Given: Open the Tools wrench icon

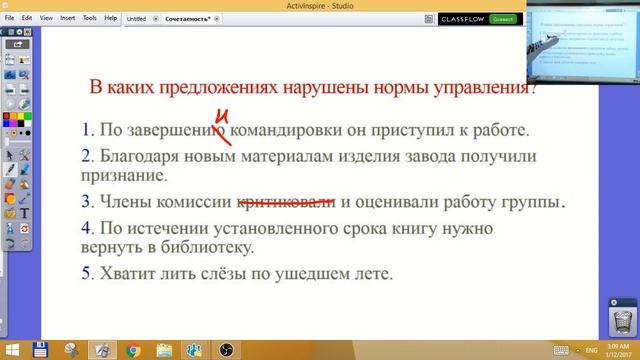Looking at the screenshot, I should click(x=24, y=155).
